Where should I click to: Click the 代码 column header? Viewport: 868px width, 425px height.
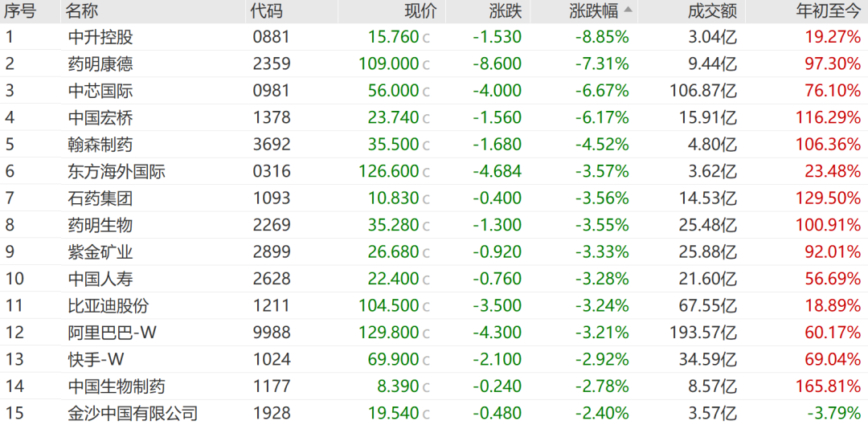268,11
